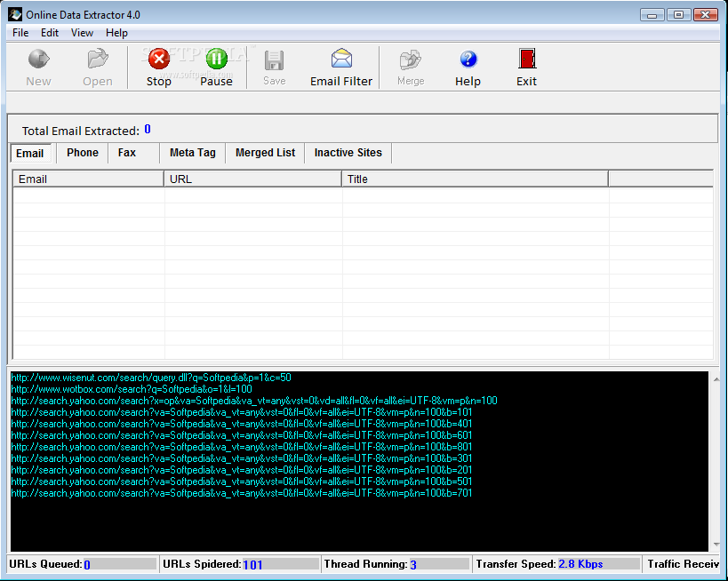728x581 pixels.
Task: Click the Total Email Extracted count value
Action: click(148, 130)
